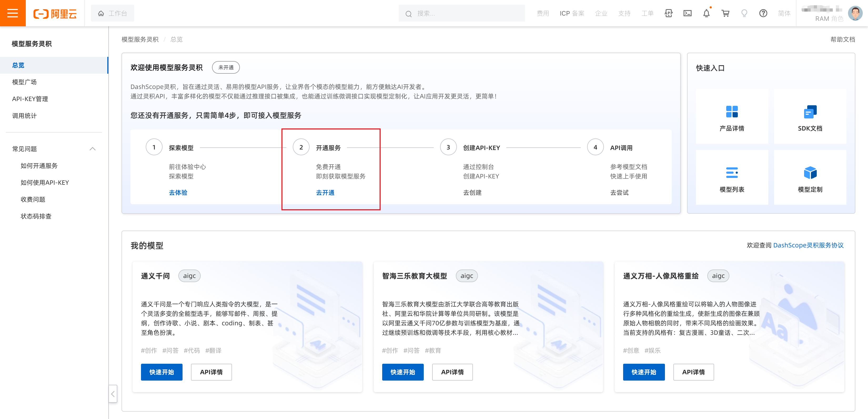The image size is (868, 419).
Task: Open the Cloud Shell terminal icon
Action: [687, 13]
